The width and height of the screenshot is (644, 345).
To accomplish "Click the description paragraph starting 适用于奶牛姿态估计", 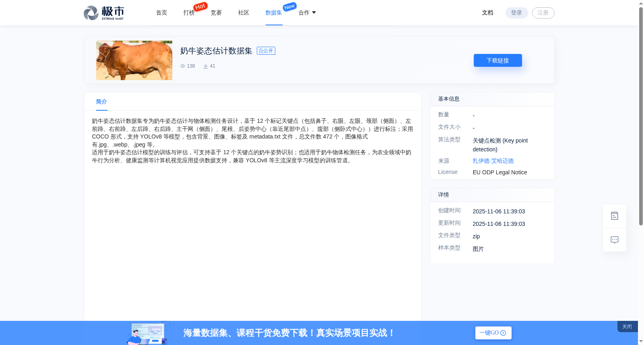I will click(252, 157).
